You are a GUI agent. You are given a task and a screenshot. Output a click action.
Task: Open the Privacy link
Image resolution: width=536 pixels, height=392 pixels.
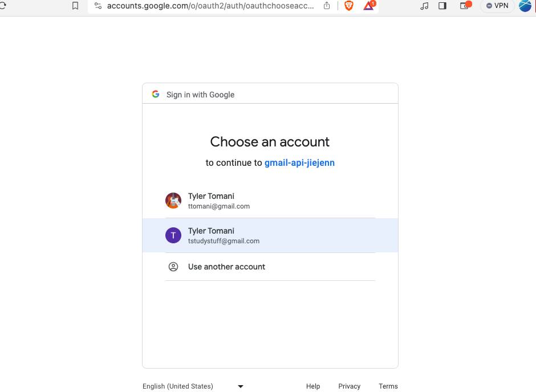point(350,386)
